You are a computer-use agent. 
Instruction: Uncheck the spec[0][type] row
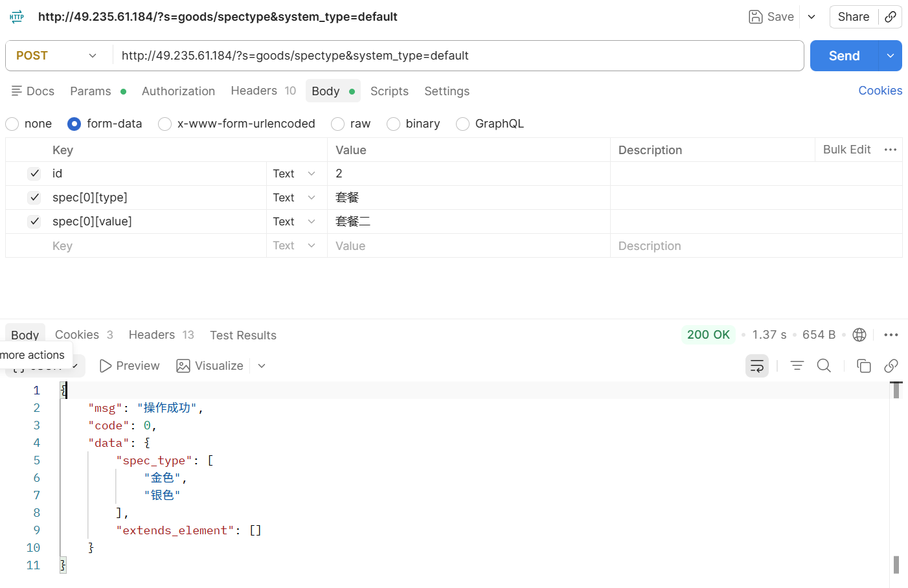[34, 198]
